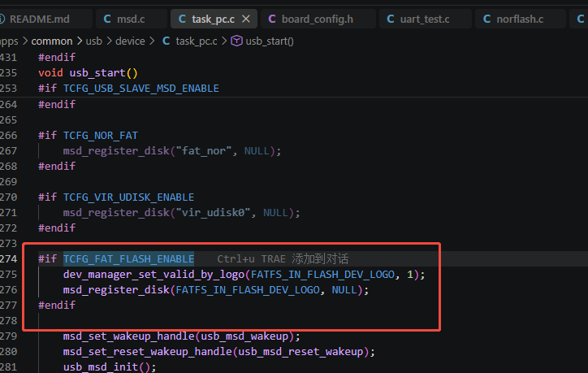
Task: Close the task_pc.c tab
Action: pyautogui.click(x=246, y=19)
